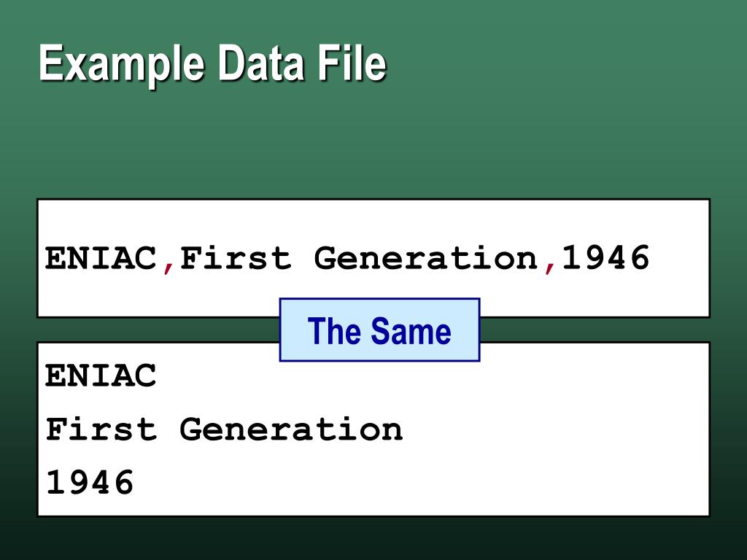
Task: Click 'First' in the comma-separated line
Action: (x=236, y=258)
